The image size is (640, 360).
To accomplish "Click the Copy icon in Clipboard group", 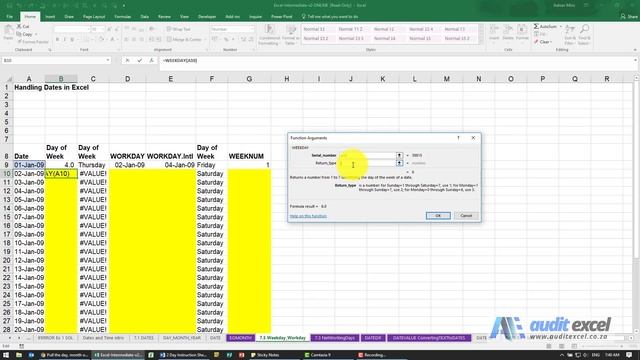I will coord(19,34).
